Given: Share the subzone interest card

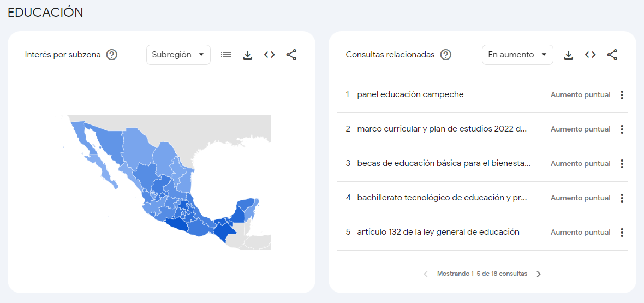Looking at the screenshot, I should pyautogui.click(x=291, y=55).
